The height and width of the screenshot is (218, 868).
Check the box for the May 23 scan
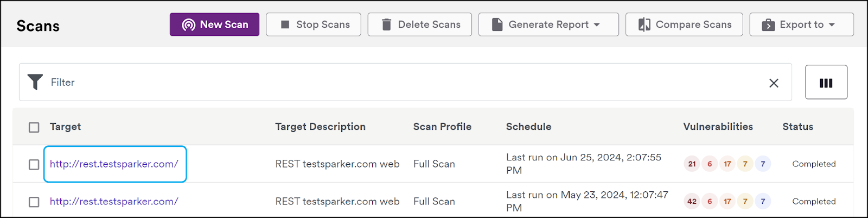coord(34,202)
